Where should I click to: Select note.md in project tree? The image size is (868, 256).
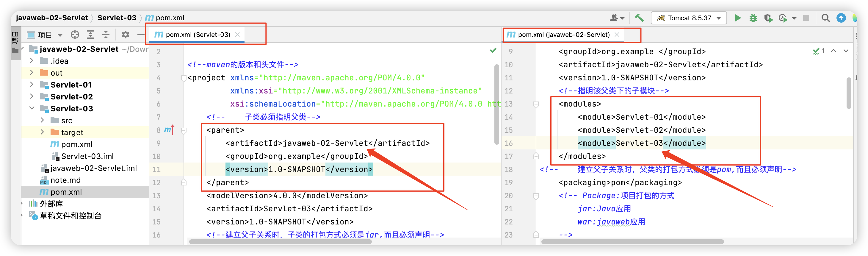(65, 180)
